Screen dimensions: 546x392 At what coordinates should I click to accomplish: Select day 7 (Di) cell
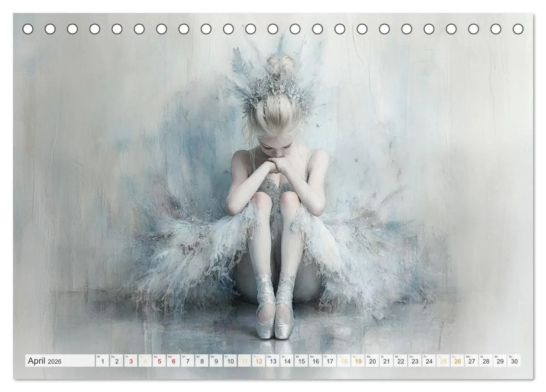click(188, 361)
